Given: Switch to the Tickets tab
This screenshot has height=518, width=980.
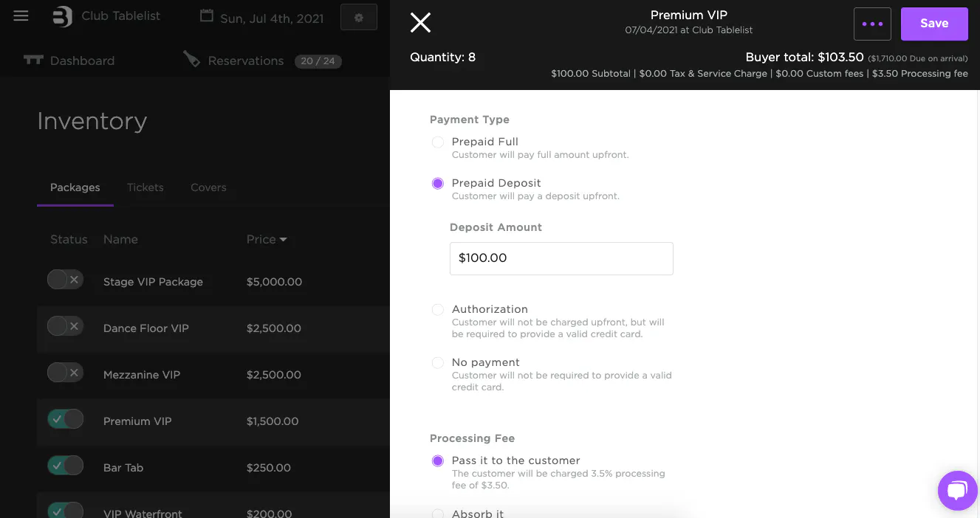Looking at the screenshot, I should click(x=145, y=187).
